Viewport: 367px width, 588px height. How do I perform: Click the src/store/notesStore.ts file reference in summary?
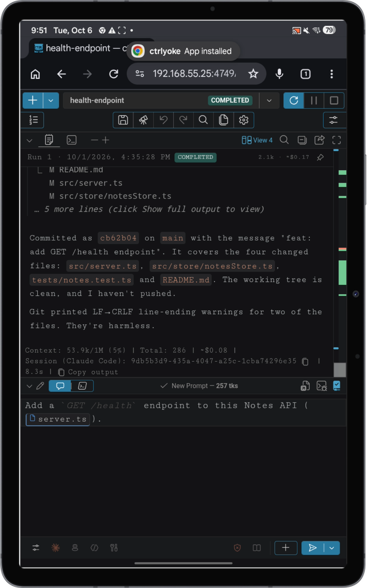click(211, 266)
